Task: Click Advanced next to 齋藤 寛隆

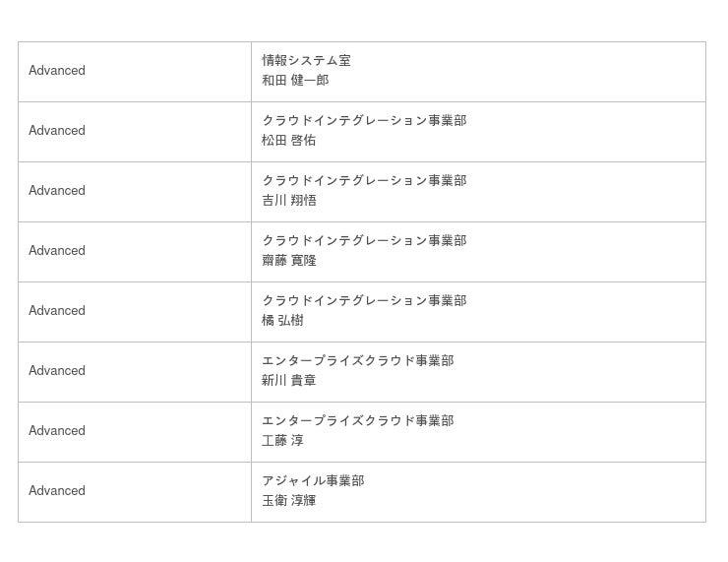Action: pos(57,251)
